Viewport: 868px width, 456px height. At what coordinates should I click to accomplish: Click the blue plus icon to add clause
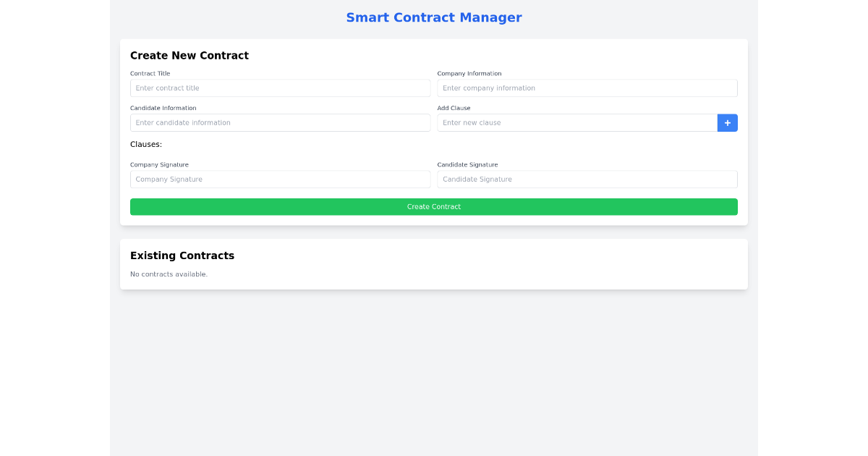[x=727, y=122]
